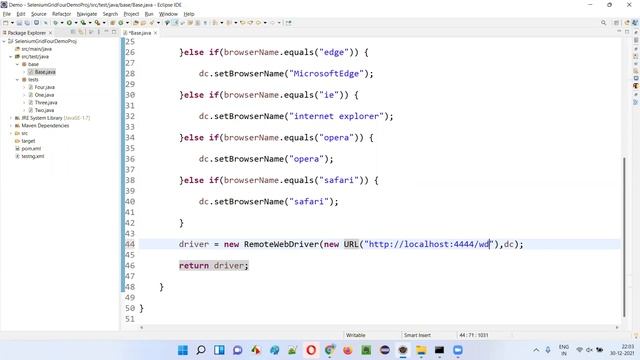Close the Base.java editor tab
The width and height of the screenshot is (640, 360).
pyautogui.click(x=156, y=33)
